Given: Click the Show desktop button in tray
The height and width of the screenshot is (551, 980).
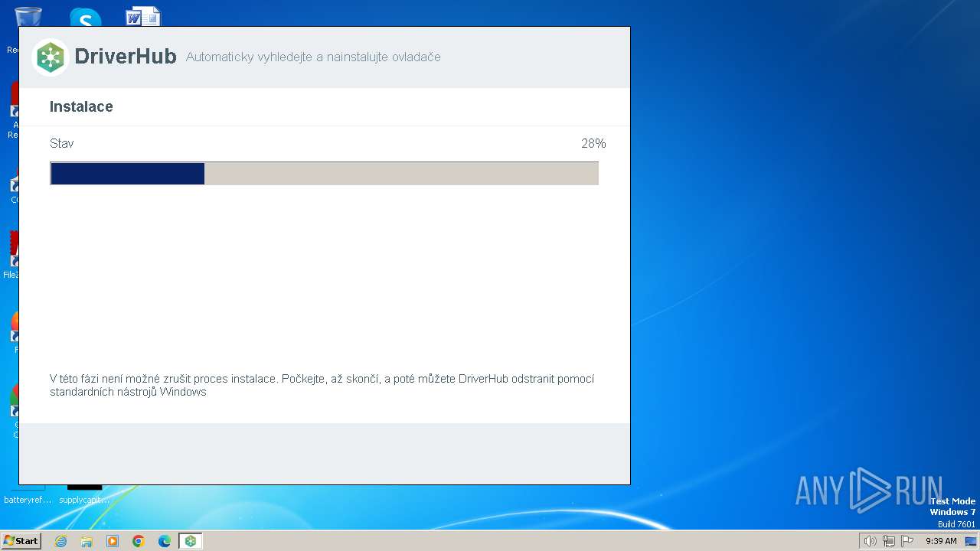Looking at the screenshot, I should 971,541.
